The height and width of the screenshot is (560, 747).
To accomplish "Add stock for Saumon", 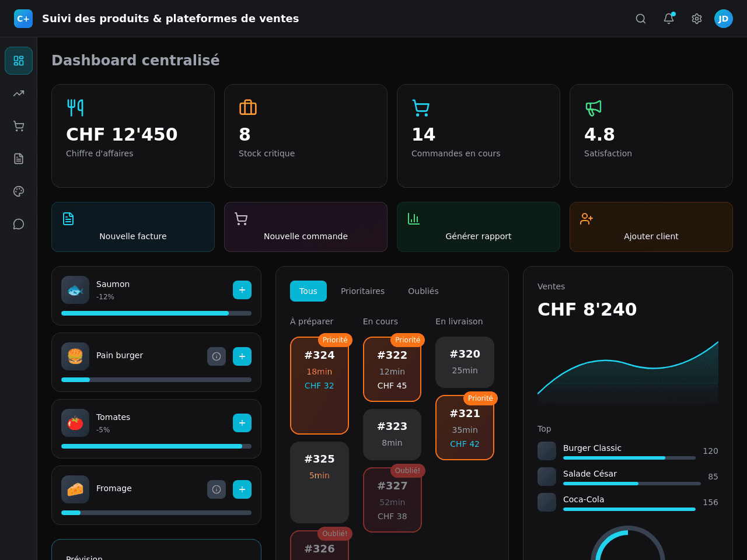I will pos(242,290).
